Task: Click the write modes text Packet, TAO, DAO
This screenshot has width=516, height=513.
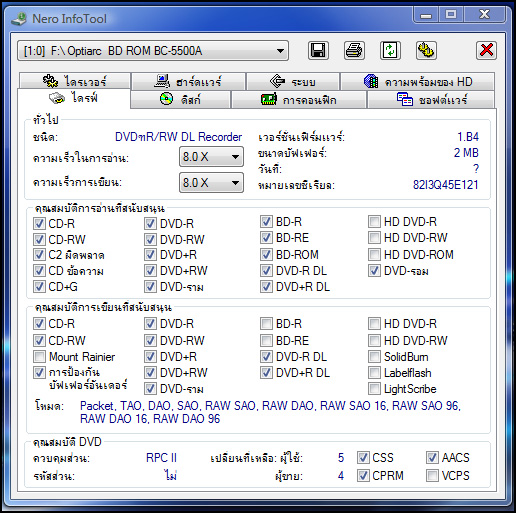Action: tap(270, 412)
